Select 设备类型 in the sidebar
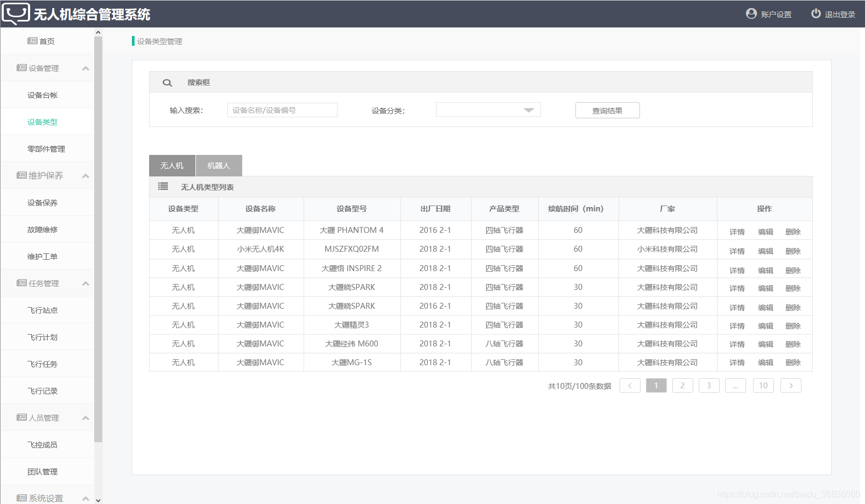865x504 pixels. [x=43, y=122]
